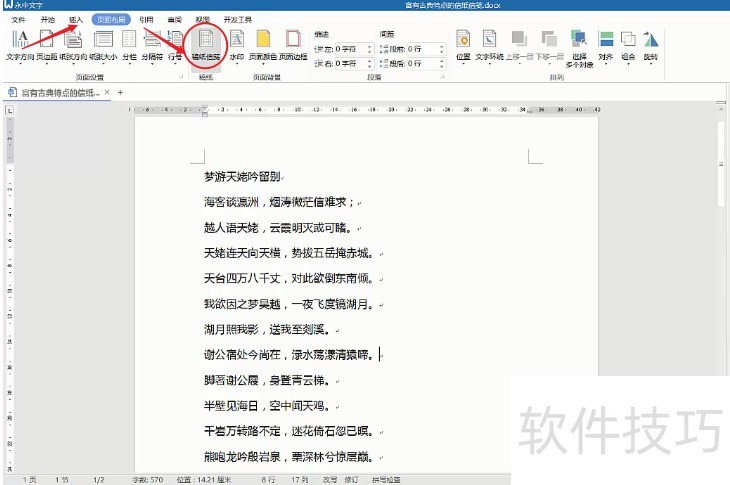Viewport: 730px width, 485px height.
Task: Click the vertical ruler on the left
Action: tap(9, 293)
